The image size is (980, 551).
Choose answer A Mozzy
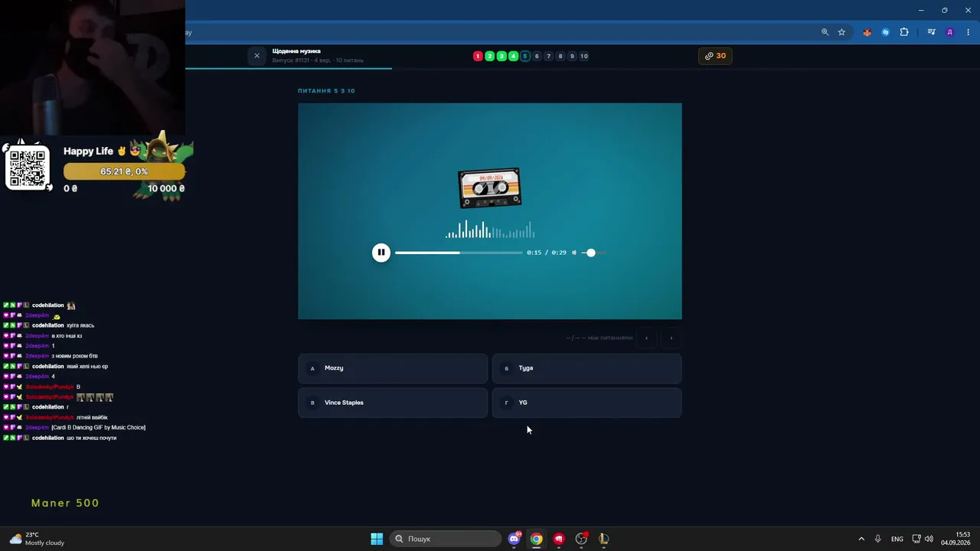pyautogui.click(x=393, y=368)
